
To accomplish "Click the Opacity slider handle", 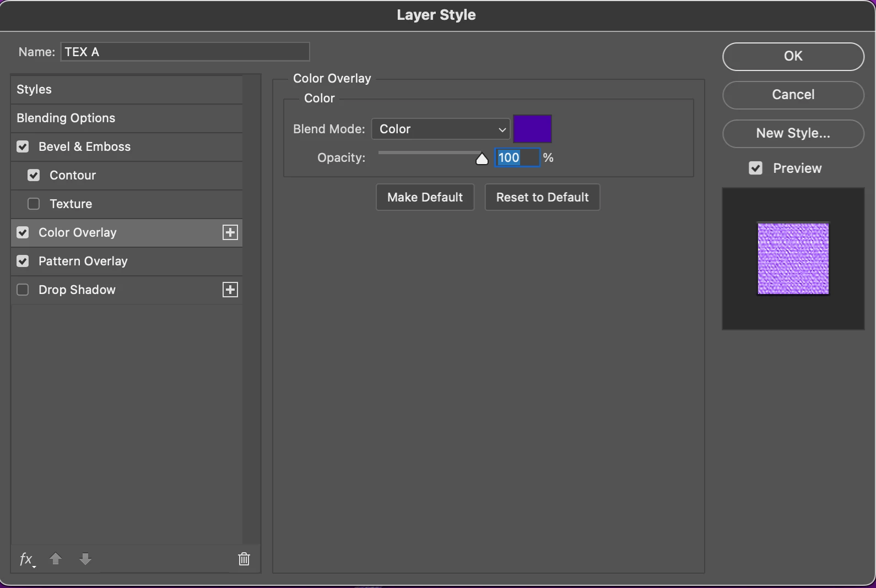I will coord(482,159).
